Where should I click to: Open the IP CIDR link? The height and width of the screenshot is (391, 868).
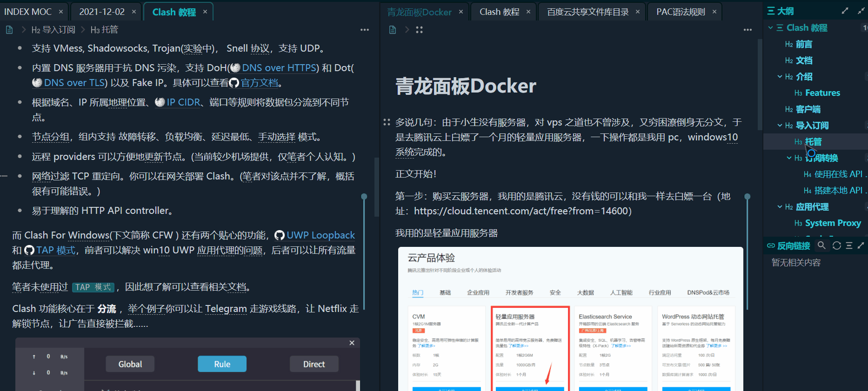point(183,102)
